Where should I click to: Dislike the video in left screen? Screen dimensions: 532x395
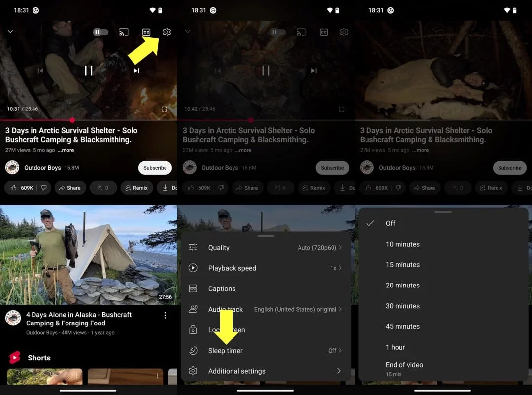(x=44, y=188)
